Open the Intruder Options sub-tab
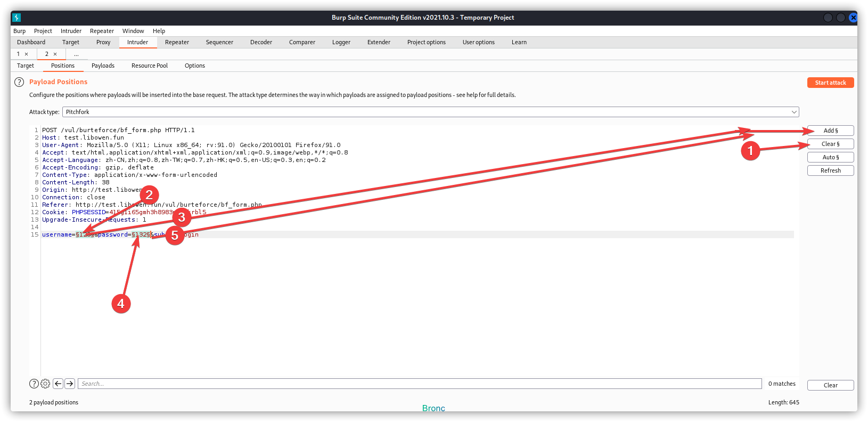 coord(195,66)
